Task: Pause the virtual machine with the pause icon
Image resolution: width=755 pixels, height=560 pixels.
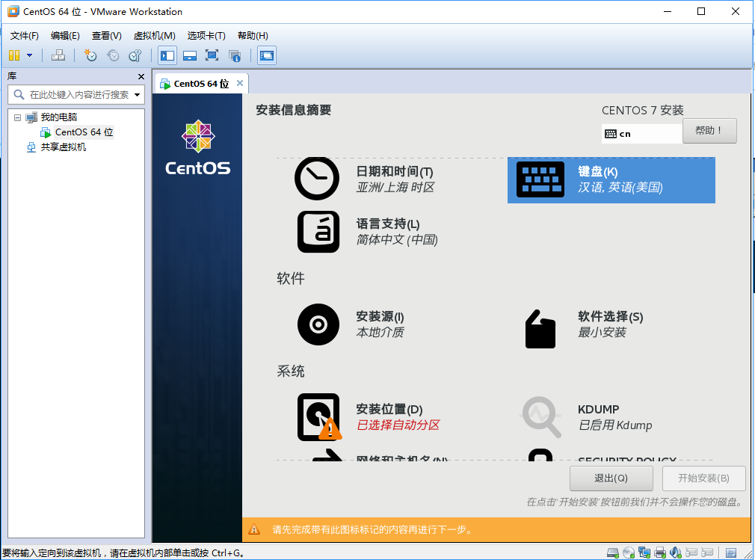Action: click(14, 55)
